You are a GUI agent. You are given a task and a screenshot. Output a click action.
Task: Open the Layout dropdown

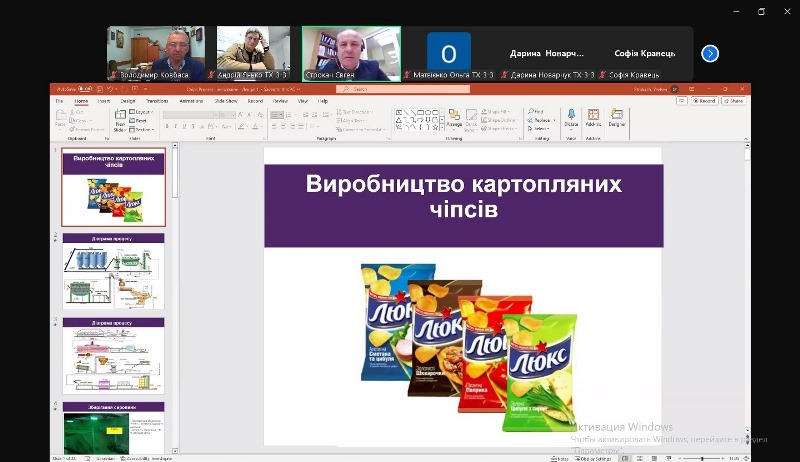point(141,112)
